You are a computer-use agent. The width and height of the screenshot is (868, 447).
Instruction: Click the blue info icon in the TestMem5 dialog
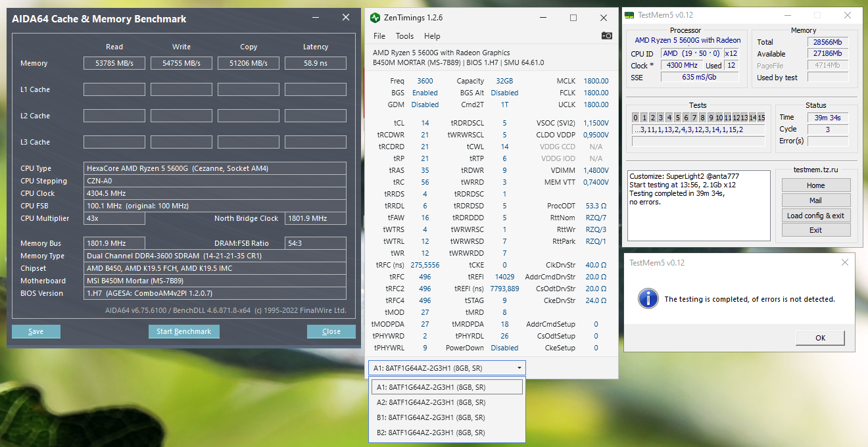point(648,298)
